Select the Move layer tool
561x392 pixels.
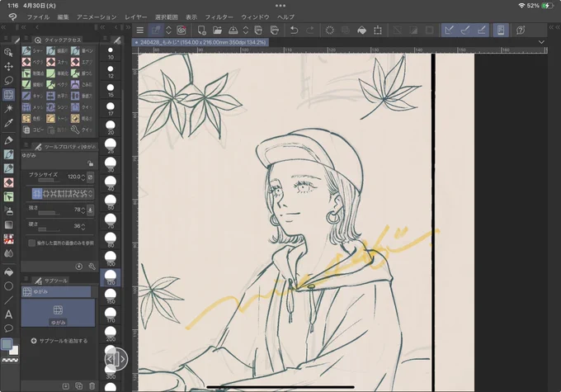(8, 67)
